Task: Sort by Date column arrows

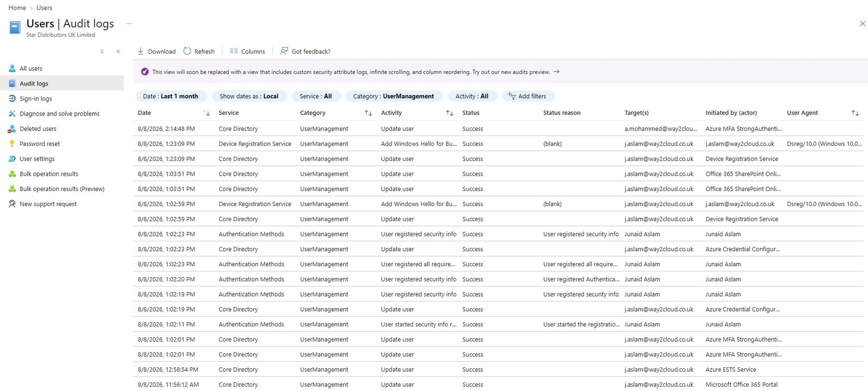Action: click(206, 113)
